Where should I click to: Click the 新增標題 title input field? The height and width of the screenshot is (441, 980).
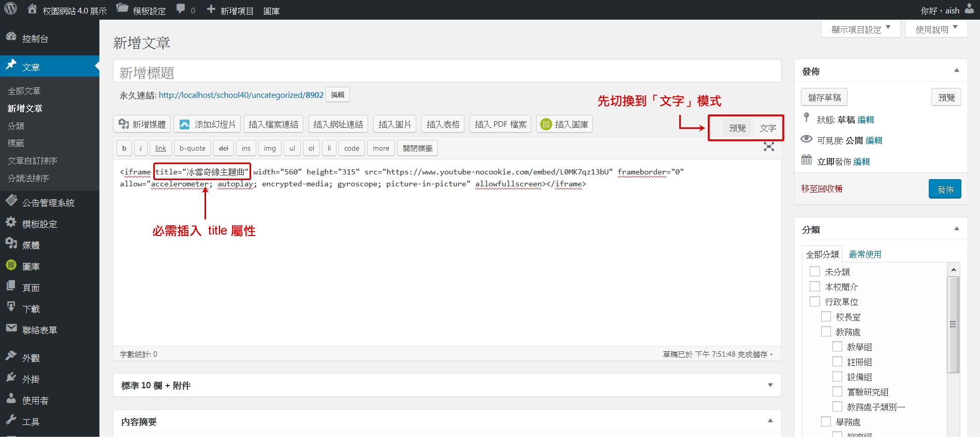(447, 72)
